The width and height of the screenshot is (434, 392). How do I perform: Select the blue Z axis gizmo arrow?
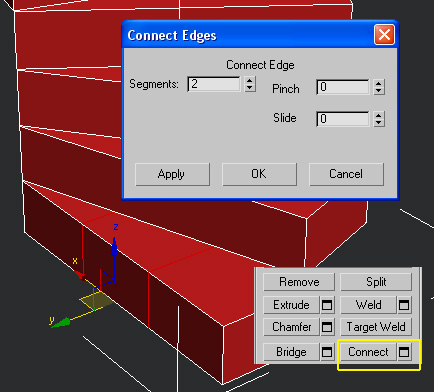point(115,247)
